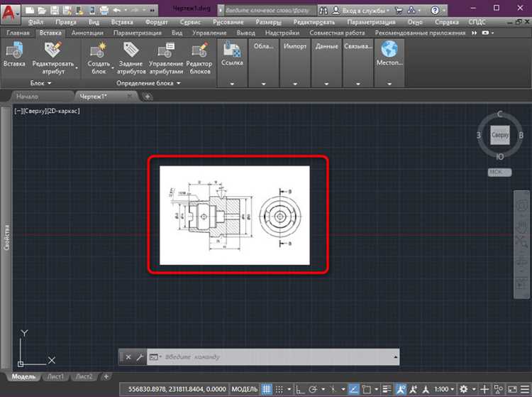Toggle lineweight display button
532x397 pixels.
click(387, 389)
